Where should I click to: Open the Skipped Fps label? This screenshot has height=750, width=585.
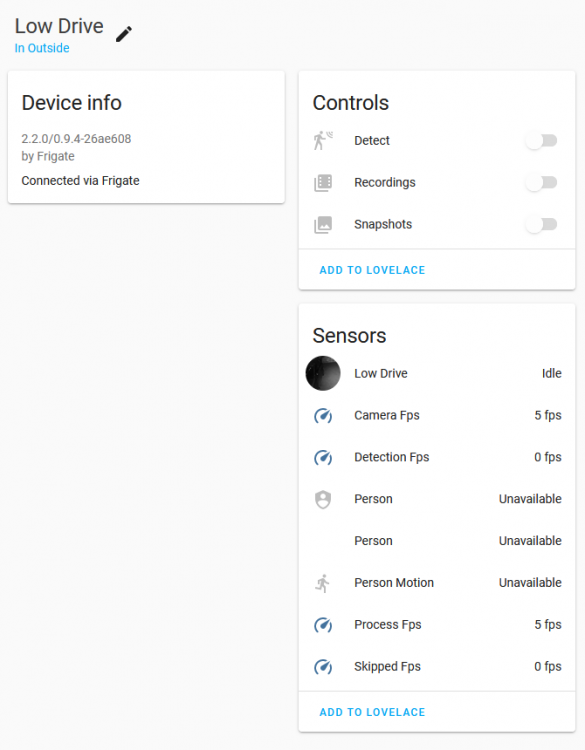pos(387,666)
